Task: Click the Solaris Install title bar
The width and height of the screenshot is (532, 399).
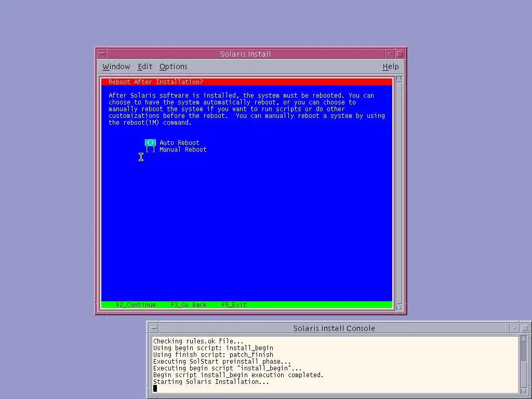Action: coord(246,54)
